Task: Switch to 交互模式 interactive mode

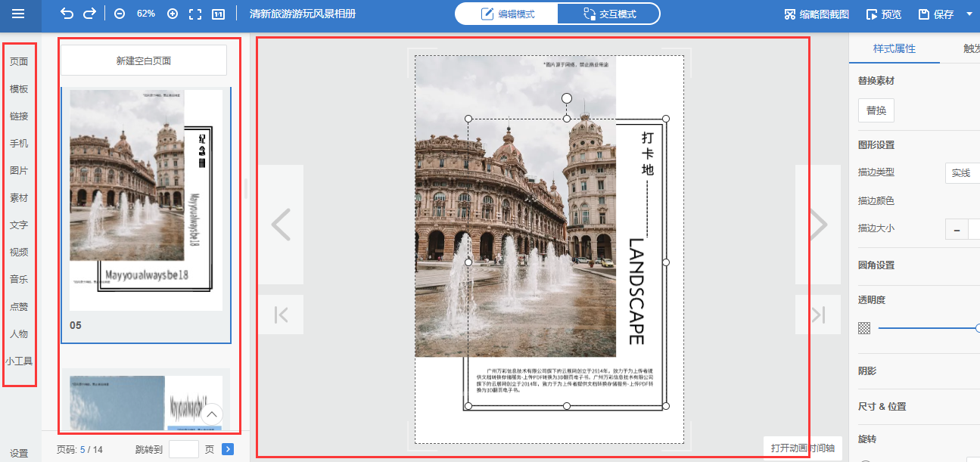Action: [x=609, y=14]
